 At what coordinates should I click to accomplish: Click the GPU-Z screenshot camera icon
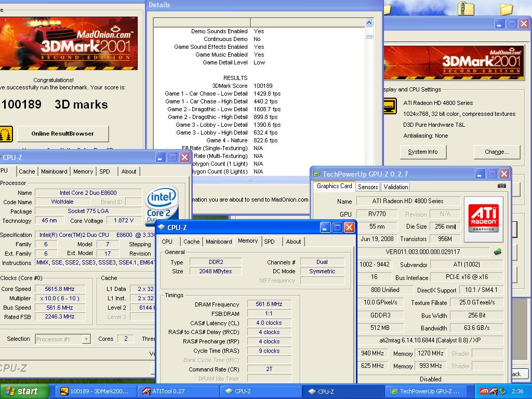click(501, 186)
